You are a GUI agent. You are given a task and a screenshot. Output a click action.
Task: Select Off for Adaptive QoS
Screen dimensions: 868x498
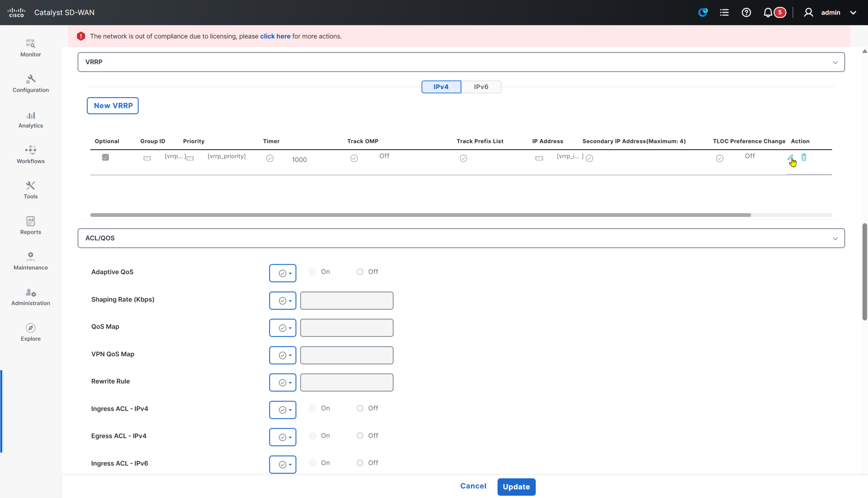pyautogui.click(x=360, y=272)
